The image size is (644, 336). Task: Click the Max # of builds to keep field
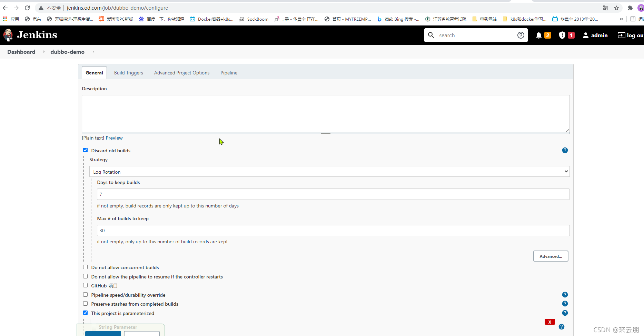tap(333, 231)
